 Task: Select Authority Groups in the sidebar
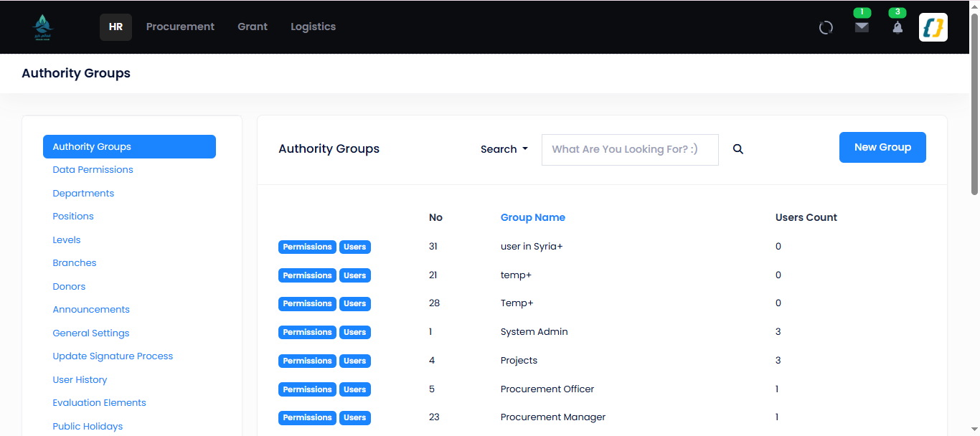(x=129, y=146)
